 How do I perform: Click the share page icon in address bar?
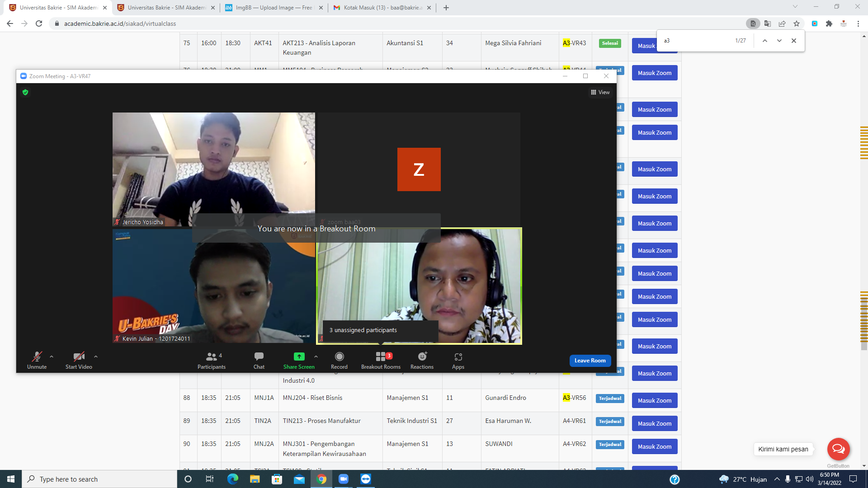coord(782,23)
